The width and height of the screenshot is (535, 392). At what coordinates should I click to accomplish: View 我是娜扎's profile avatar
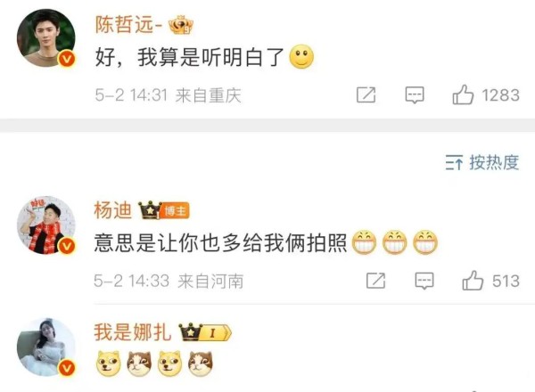(46, 347)
